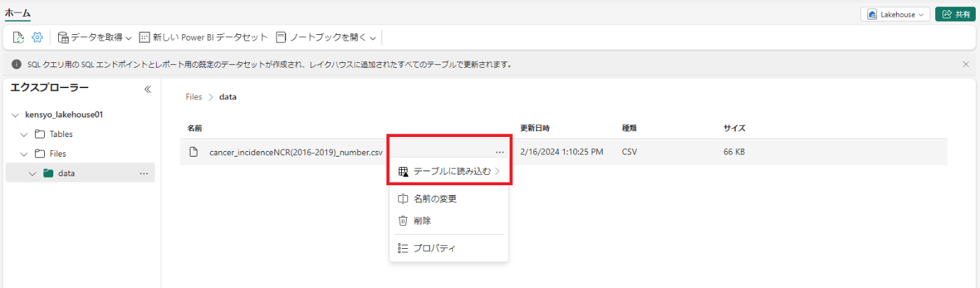
Task: Select the cancer_incidenceNCR(2016-2019)_number.csv file
Action: pos(295,152)
